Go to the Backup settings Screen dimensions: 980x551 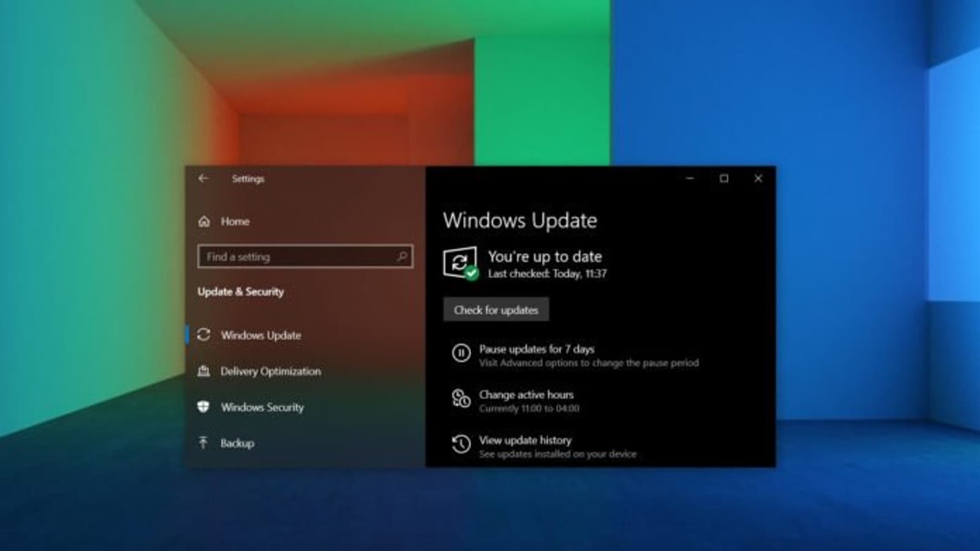point(238,443)
